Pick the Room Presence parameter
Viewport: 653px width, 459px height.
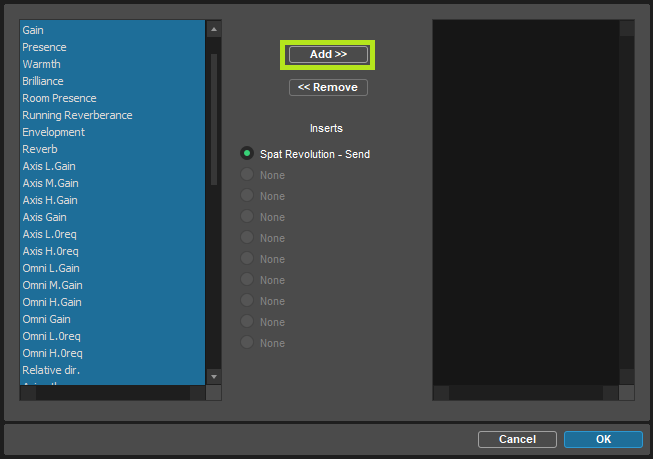coord(59,99)
